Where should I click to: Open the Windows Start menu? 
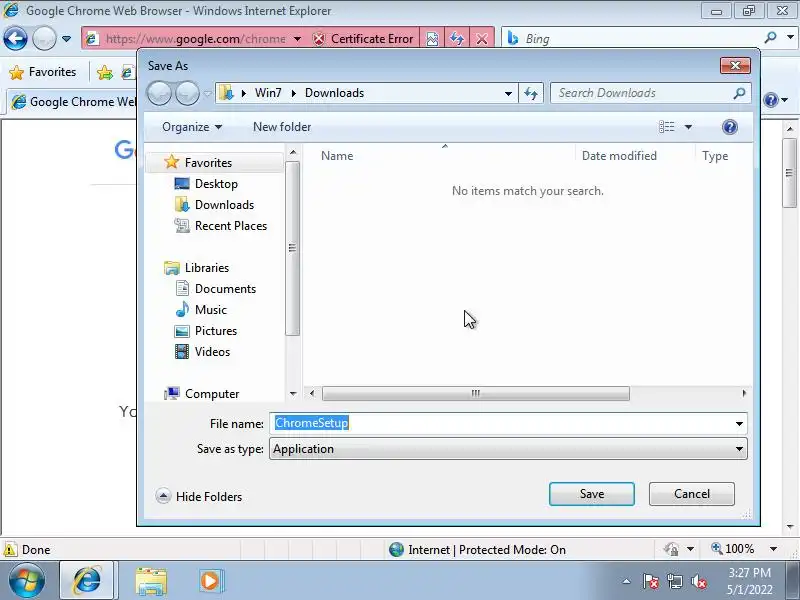coord(27,580)
